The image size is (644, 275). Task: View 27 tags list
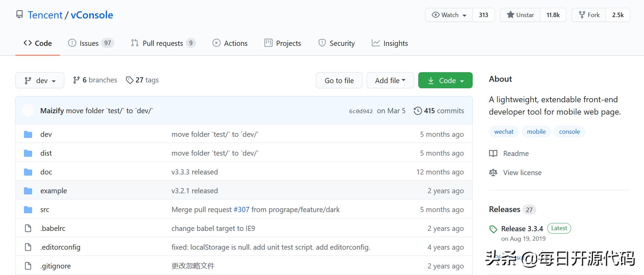click(142, 80)
